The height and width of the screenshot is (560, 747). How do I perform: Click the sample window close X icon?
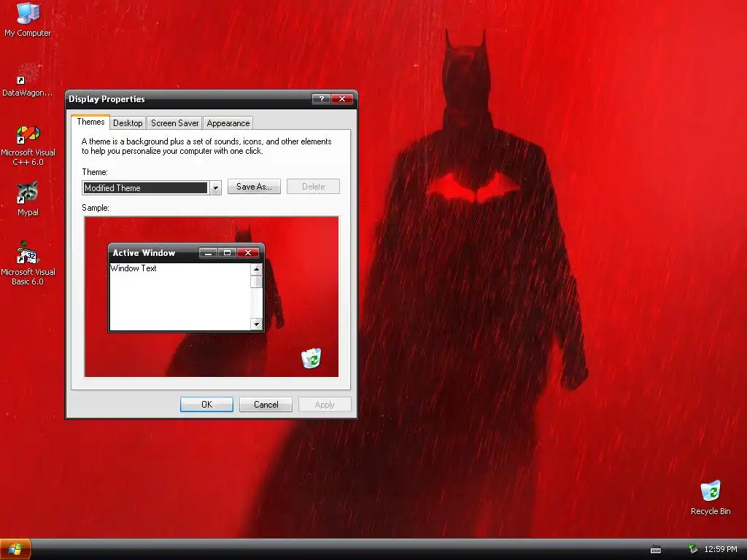[248, 253]
